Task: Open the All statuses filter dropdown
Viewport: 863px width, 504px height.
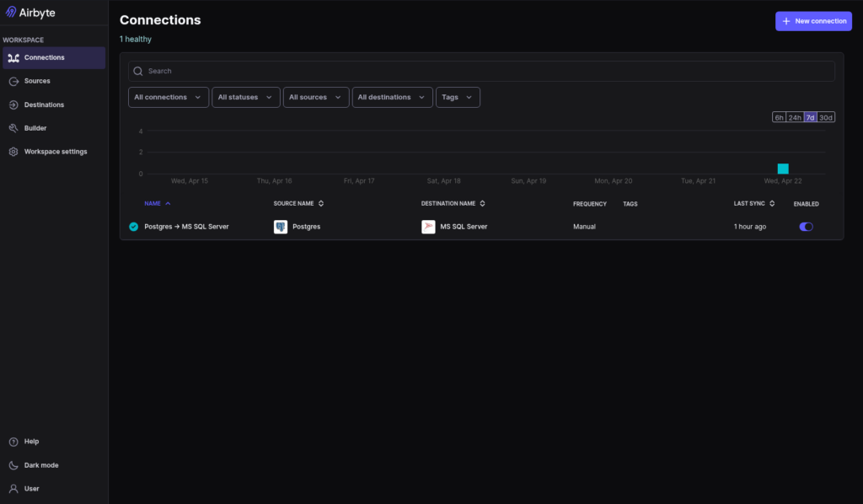Action: click(245, 97)
